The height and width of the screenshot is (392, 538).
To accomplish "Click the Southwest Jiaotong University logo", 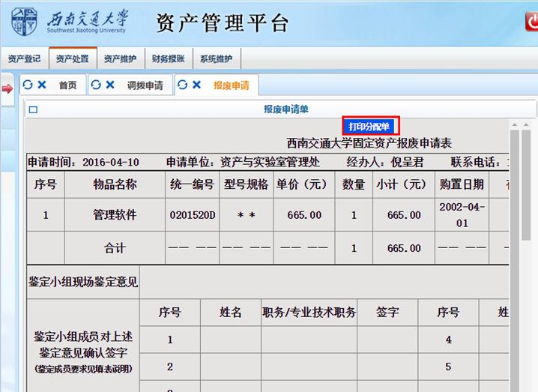I will coord(69,22).
